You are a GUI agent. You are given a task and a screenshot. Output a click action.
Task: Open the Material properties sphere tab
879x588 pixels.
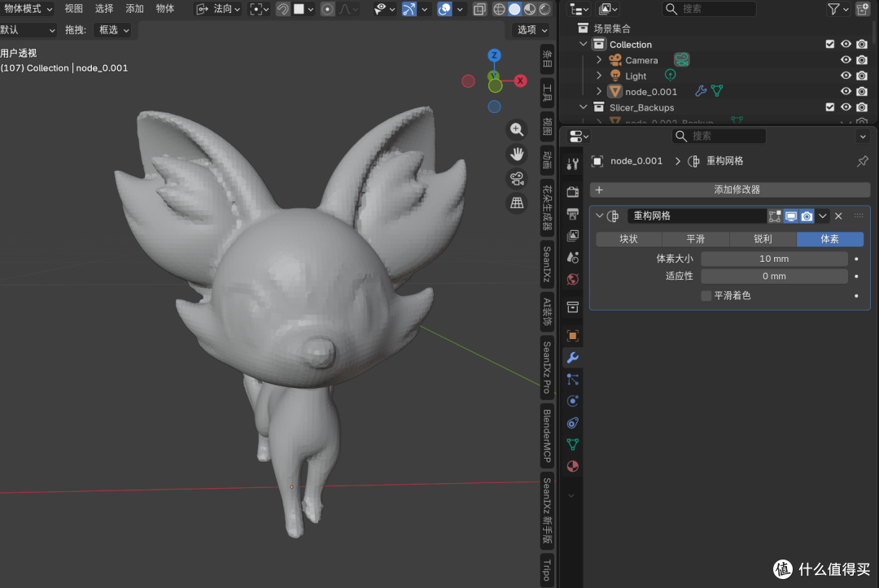[572, 467]
